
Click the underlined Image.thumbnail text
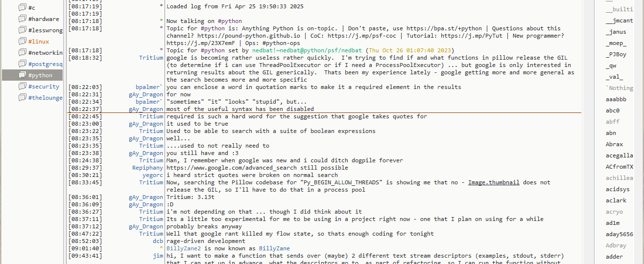[495, 182]
